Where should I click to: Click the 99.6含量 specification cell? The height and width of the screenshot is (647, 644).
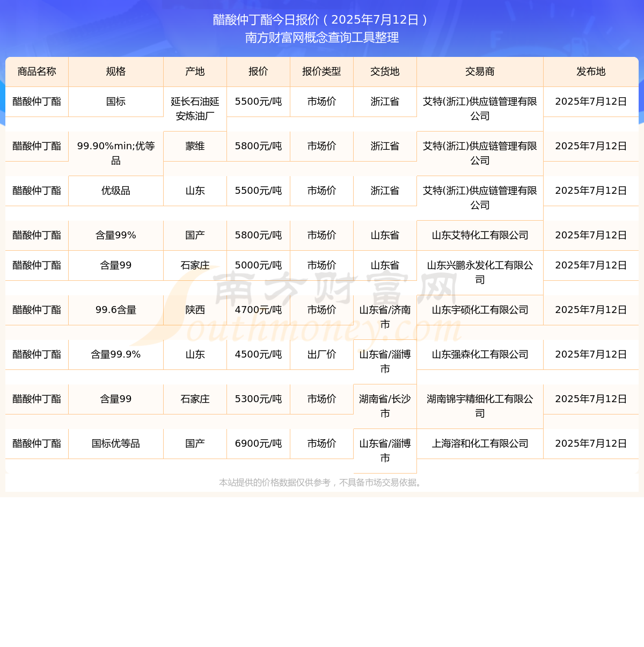[x=116, y=310]
